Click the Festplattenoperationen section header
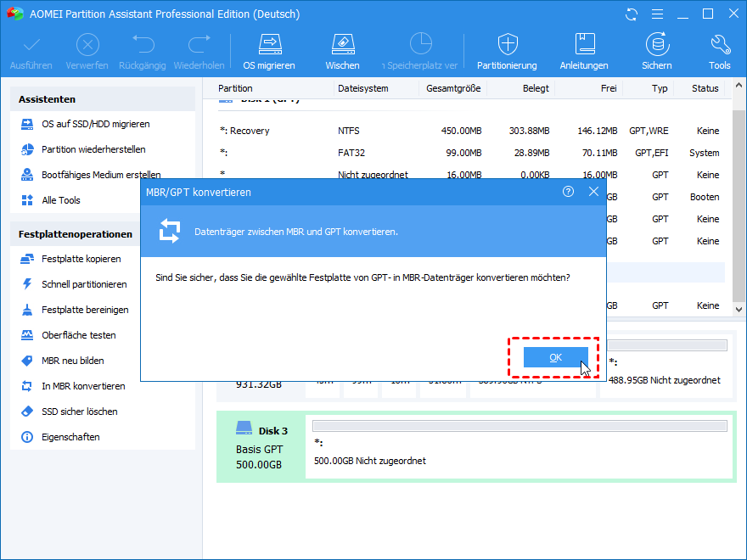 click(76, 234)
